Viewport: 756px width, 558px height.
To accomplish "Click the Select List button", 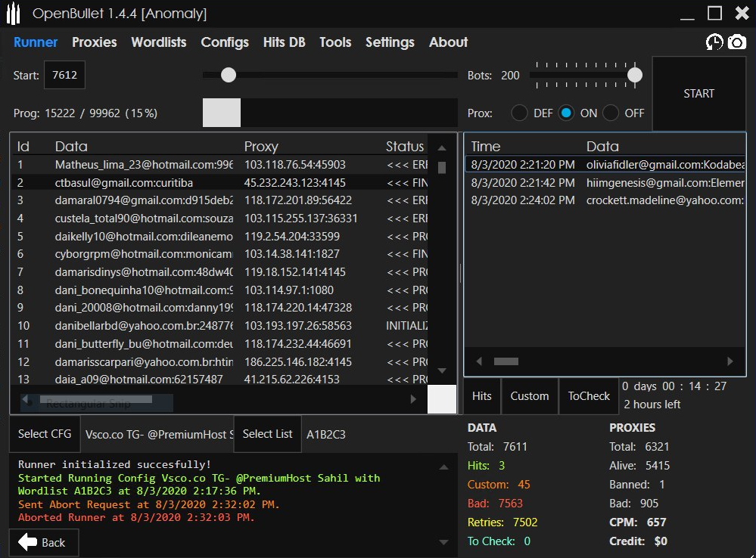I will click(x=267, y=434).
